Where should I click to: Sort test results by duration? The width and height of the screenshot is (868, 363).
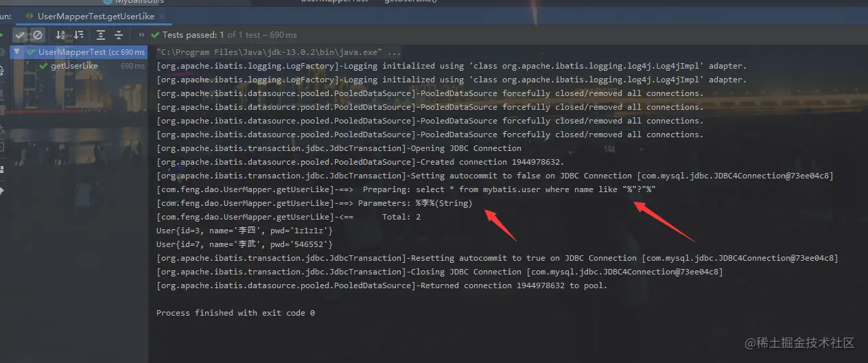tap(79, 34)
